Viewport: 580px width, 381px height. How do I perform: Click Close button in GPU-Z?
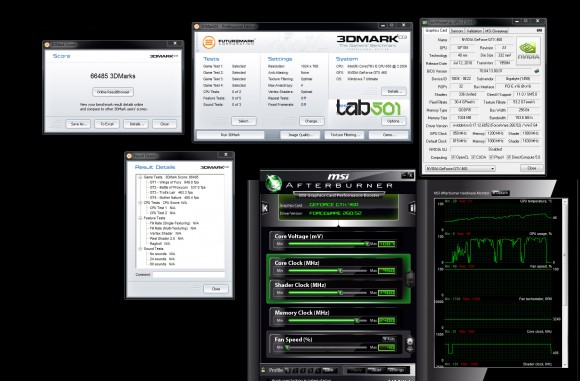(x=532, y=168)
